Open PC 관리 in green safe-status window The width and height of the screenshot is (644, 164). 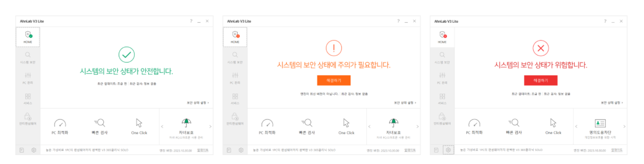pos(28,78)
